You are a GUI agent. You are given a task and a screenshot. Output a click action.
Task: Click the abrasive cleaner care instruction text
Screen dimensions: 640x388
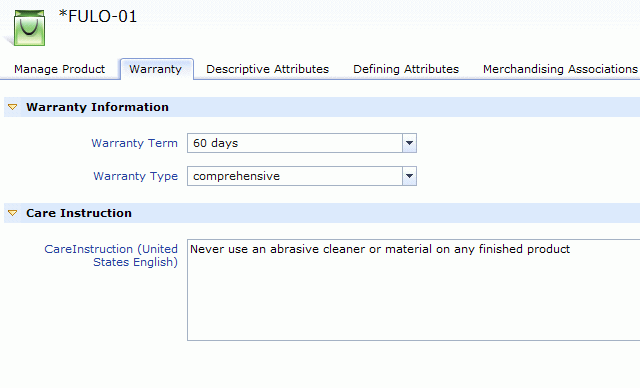tap(380, 249)
